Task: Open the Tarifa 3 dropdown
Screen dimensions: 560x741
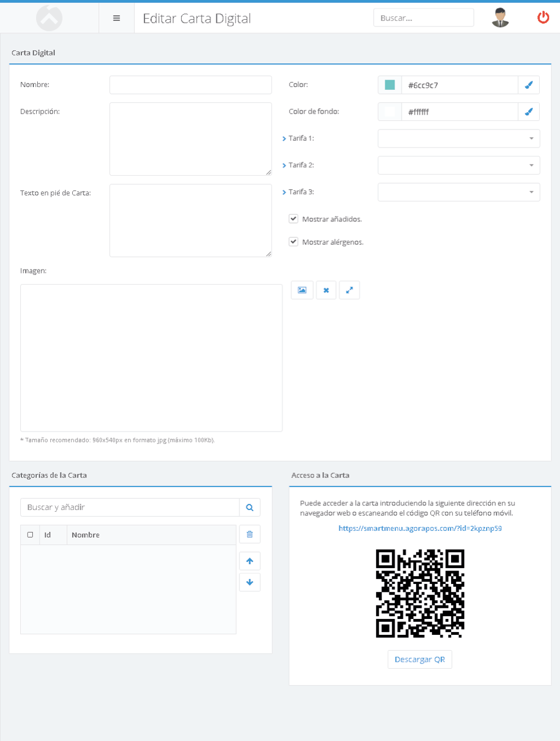Action: pyautogui.click(x=459, y=192)
